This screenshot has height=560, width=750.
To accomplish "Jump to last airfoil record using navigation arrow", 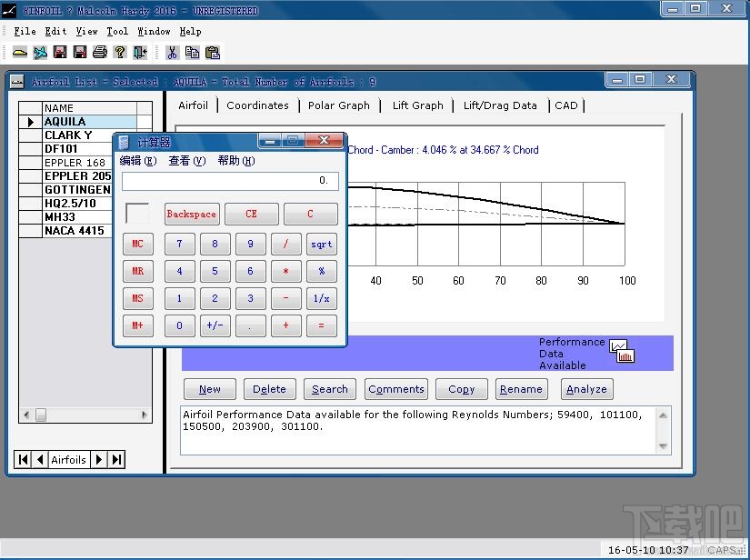I will pyautogui.click(x=116, y=460).
